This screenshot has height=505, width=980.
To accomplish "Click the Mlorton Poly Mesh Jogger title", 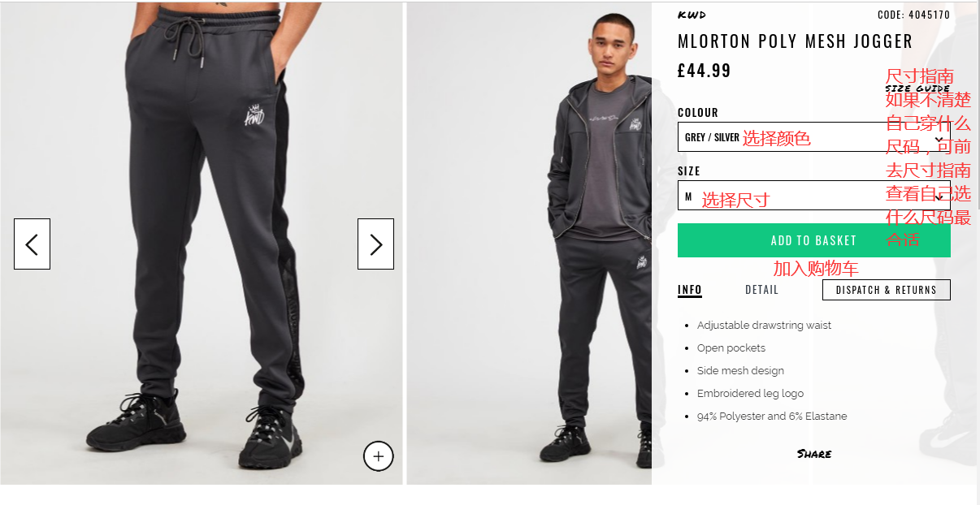I will (795, 41).
